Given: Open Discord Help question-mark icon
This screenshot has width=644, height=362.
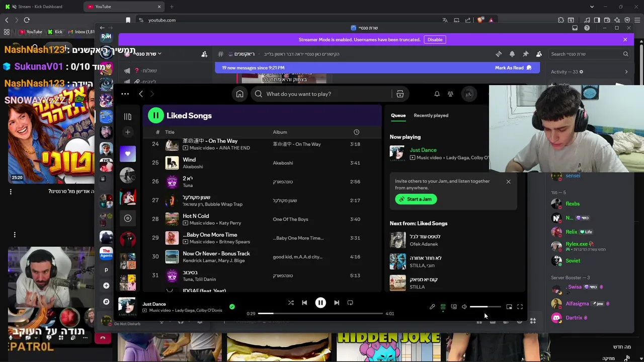Looking at the screenshot, I should pyautogui.click(x=587, y=28).
